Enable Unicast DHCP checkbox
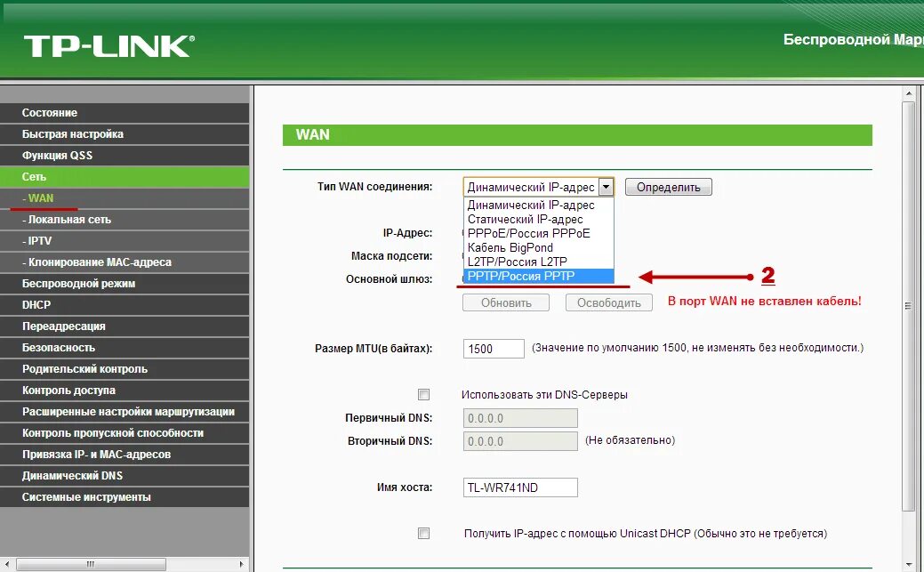Viewport: 924px width, 572px height. (424, 533)
